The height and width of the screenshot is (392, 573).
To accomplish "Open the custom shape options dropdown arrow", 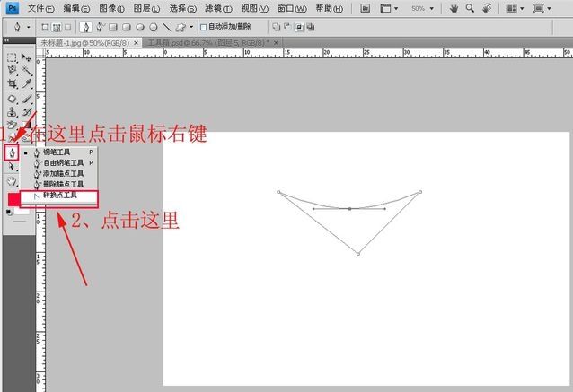I will click(x=191, y=27).
